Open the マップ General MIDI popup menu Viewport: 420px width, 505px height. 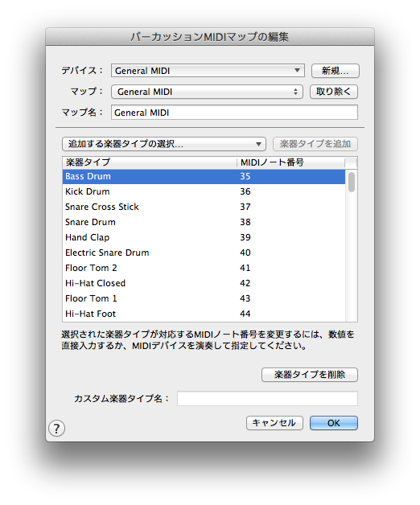pyautogui.click(x=207, y=92)
